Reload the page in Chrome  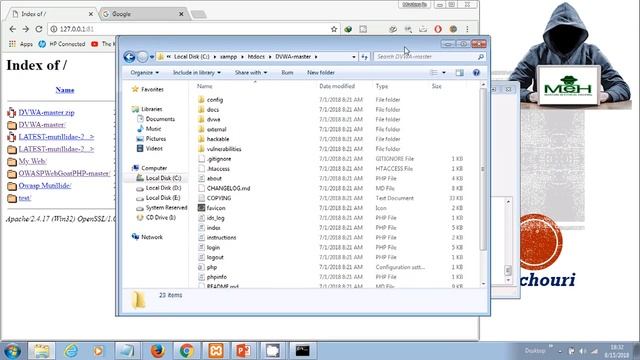[39, 29]
